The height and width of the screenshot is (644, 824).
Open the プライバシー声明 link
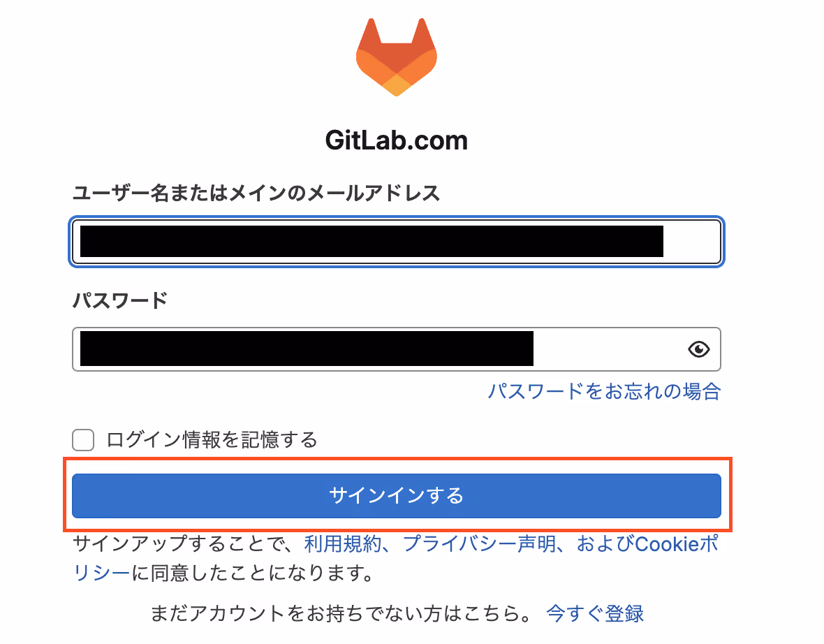click(479, 543)
